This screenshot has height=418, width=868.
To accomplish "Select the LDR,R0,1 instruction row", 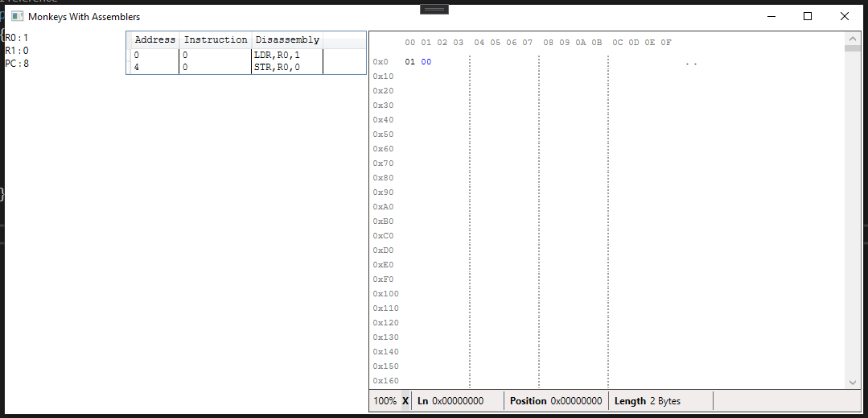I will [x=276, y=55].
